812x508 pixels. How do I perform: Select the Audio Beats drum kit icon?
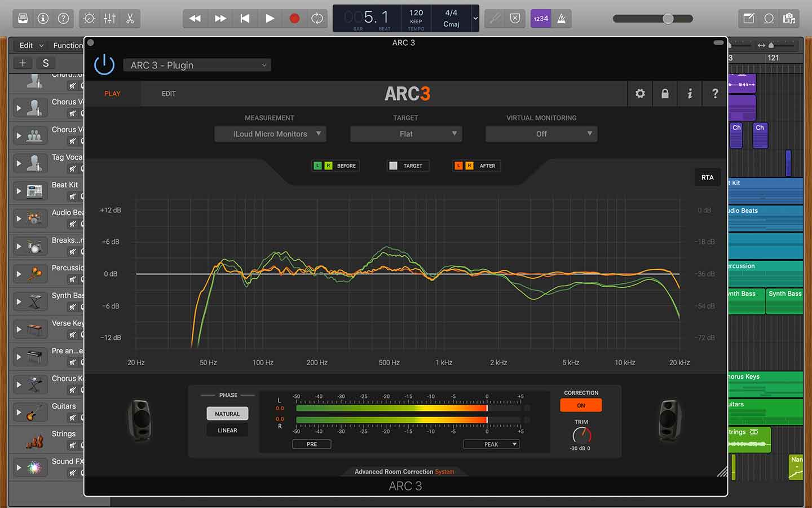coord(34,219)
